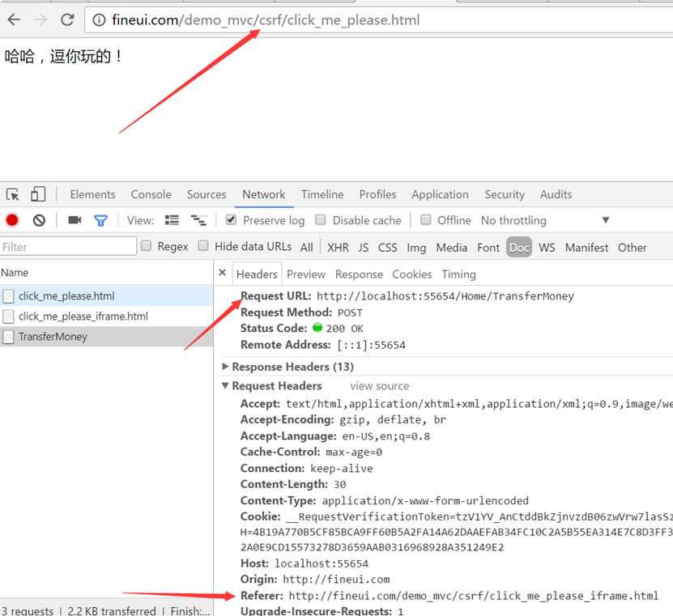Image resolution: width=673 pixels, height=616 pixels.
Task: Click the browser forward arrow
Action: click(x=40, y=19)
